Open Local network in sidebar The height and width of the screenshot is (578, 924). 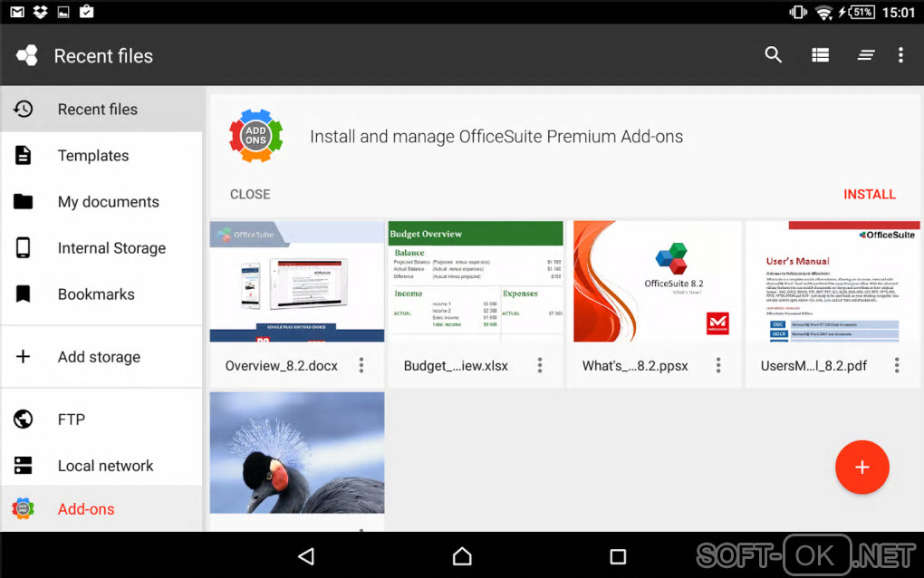point(102,466)
